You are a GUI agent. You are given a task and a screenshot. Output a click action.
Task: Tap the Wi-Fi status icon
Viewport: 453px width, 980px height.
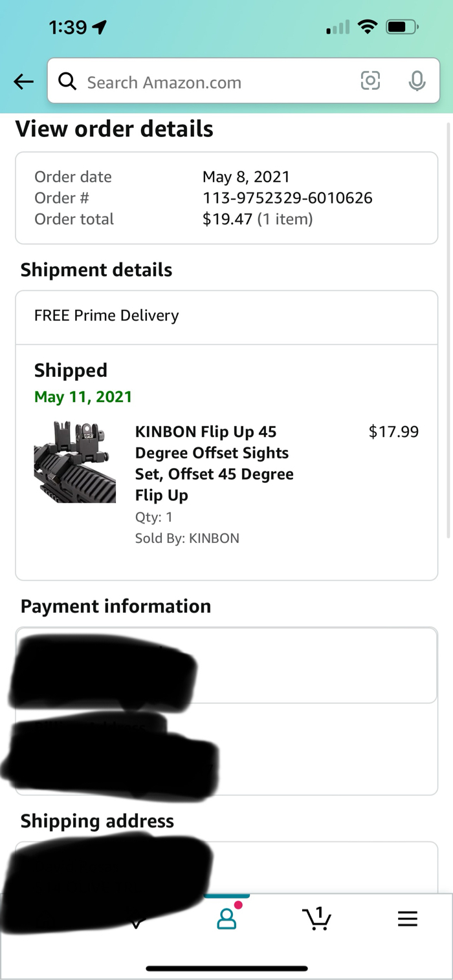368,27
